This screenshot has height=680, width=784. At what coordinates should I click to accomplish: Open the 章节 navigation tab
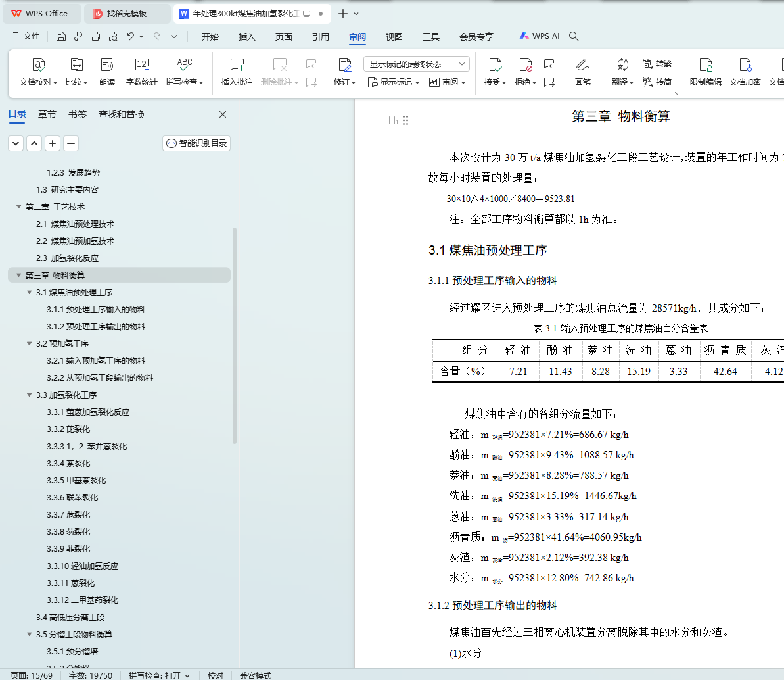click(x=47, y=114)
